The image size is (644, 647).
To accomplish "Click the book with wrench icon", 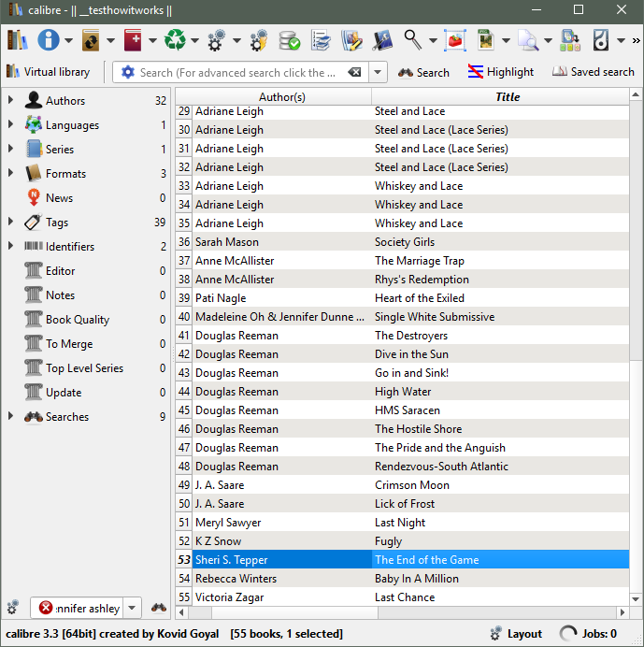I will tap(383, 40).
